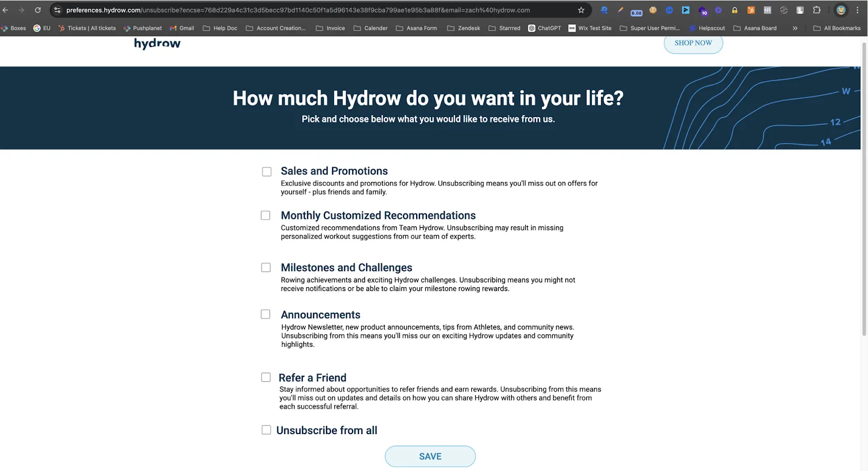Open the Helpscout bookmark
The width and height of the screenshot is (868, 471).
[x=707, y=28]
